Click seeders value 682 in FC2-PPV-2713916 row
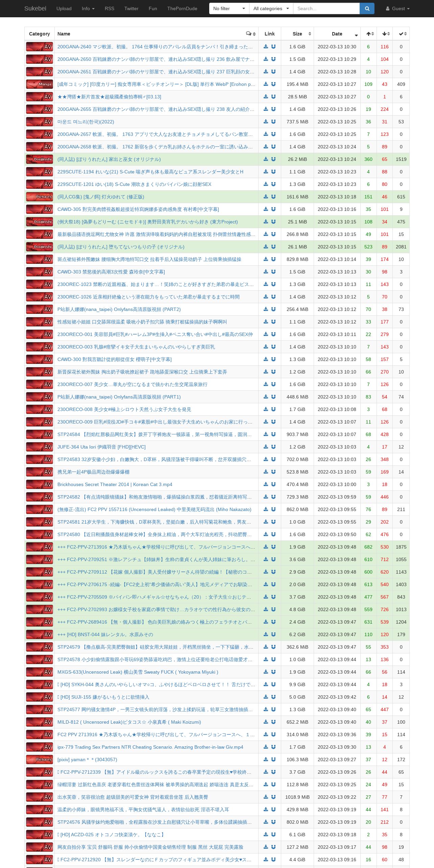This screenshot has width=434, height=868. [368, 547]
